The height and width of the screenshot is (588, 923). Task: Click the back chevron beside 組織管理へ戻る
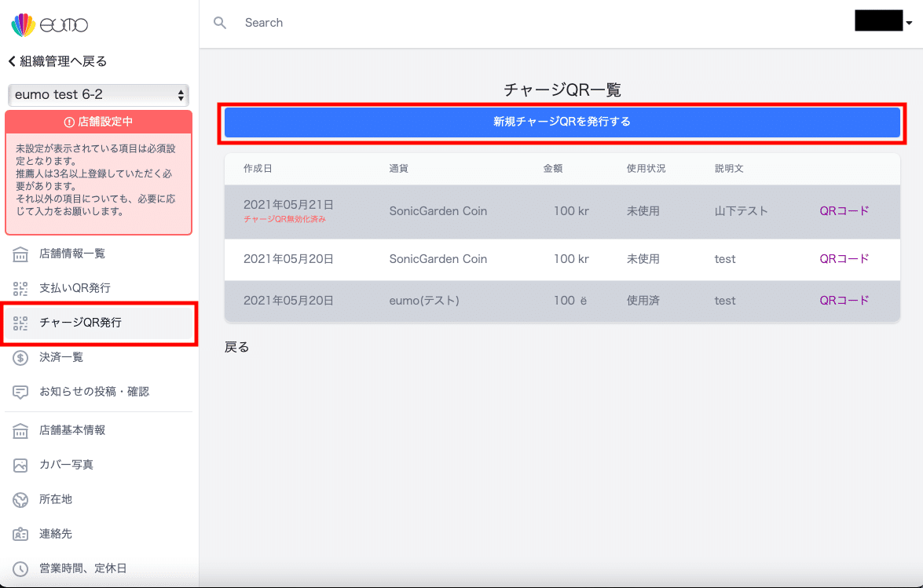(12, 61)
